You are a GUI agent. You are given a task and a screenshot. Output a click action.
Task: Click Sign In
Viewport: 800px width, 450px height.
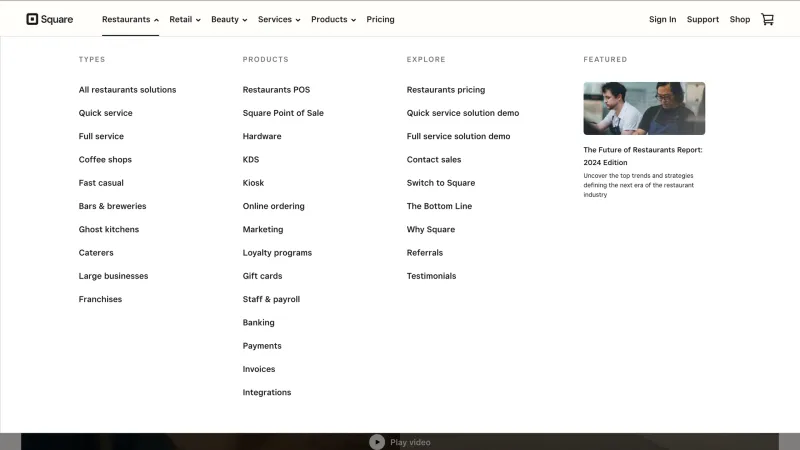pos(662,19)
